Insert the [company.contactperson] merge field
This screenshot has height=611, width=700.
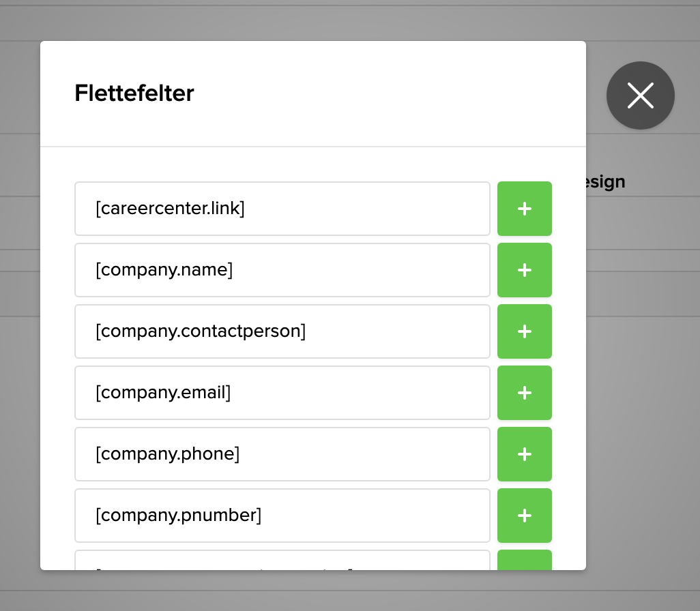pyautogui.click(x=524, y=331)
